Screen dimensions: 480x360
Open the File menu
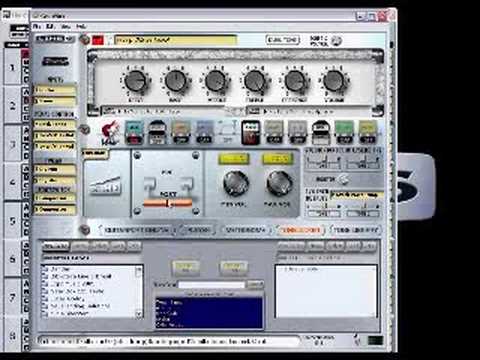[37, 26]
